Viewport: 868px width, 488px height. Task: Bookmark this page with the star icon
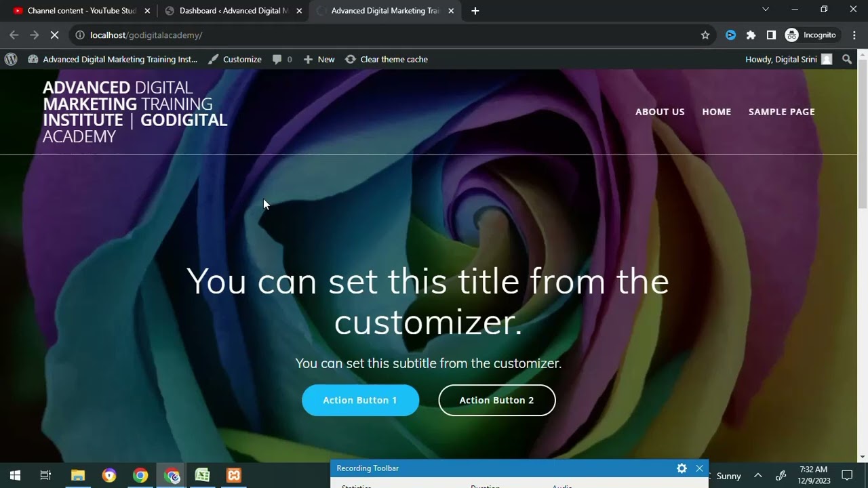705,35
